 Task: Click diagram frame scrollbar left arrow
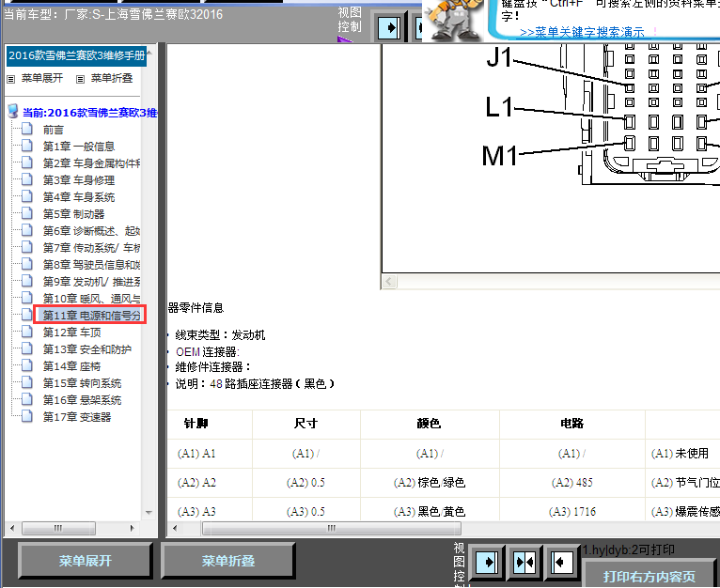tap(389, 281)
